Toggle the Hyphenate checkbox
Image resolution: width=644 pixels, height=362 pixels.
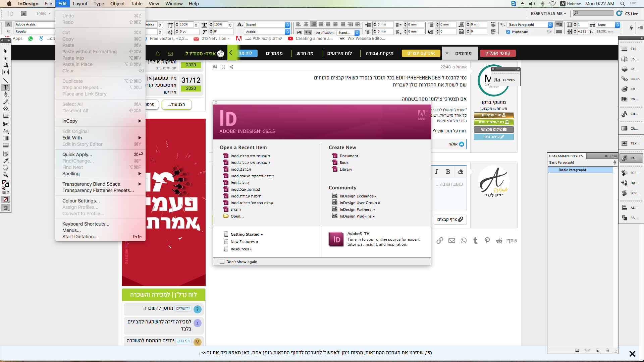pyautogui.click(x=508, y=32)
